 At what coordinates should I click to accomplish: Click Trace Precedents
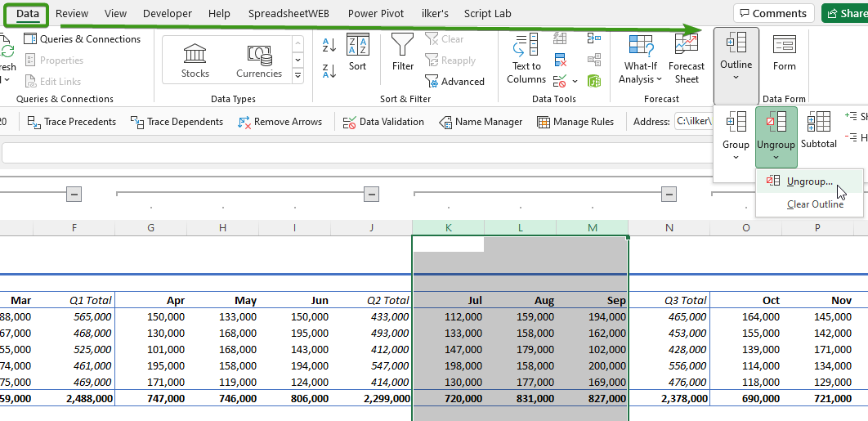[72, 122]
